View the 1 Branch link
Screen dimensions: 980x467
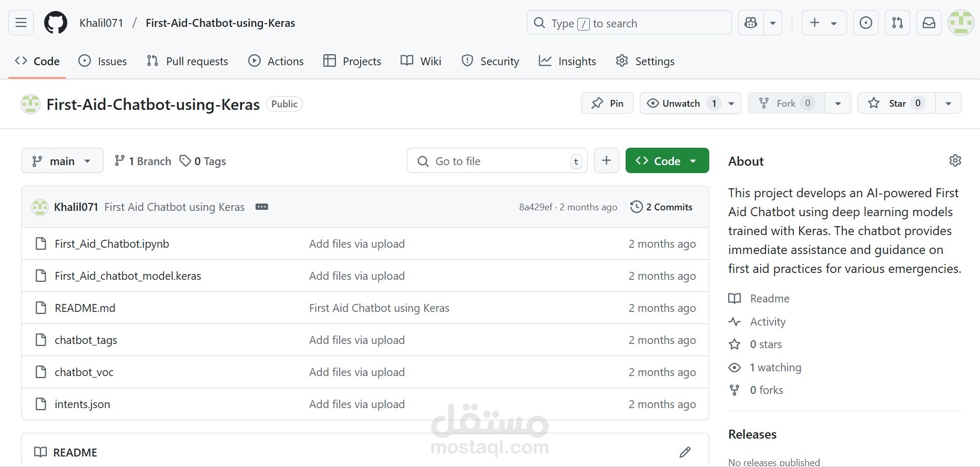click(143, 161)
